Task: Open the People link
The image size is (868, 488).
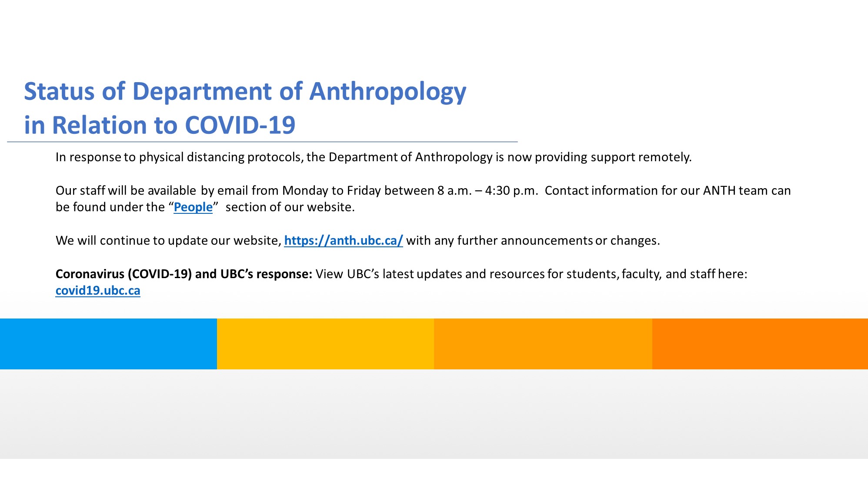Action: click(x=193, y=207)
